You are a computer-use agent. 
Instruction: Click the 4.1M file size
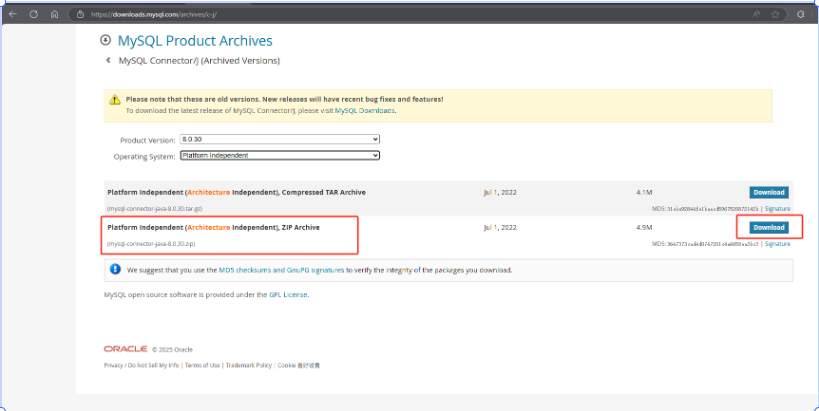coord(644,192)
